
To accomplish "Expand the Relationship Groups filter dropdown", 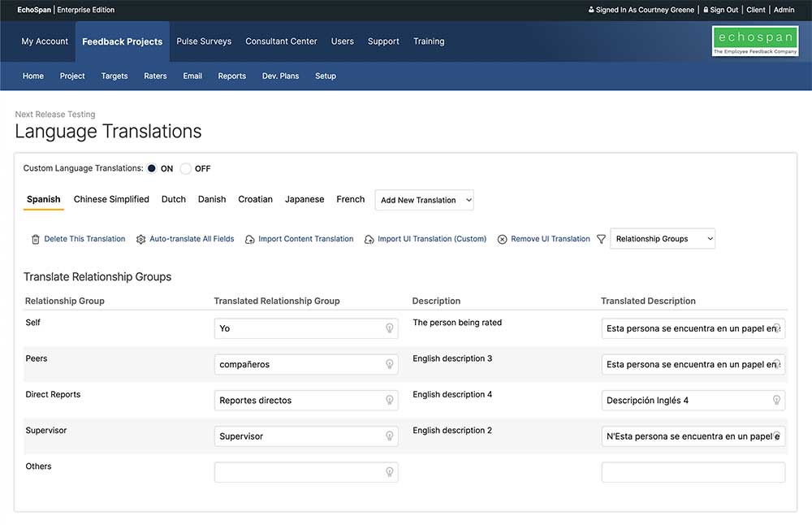I will (x=663, y=239).
